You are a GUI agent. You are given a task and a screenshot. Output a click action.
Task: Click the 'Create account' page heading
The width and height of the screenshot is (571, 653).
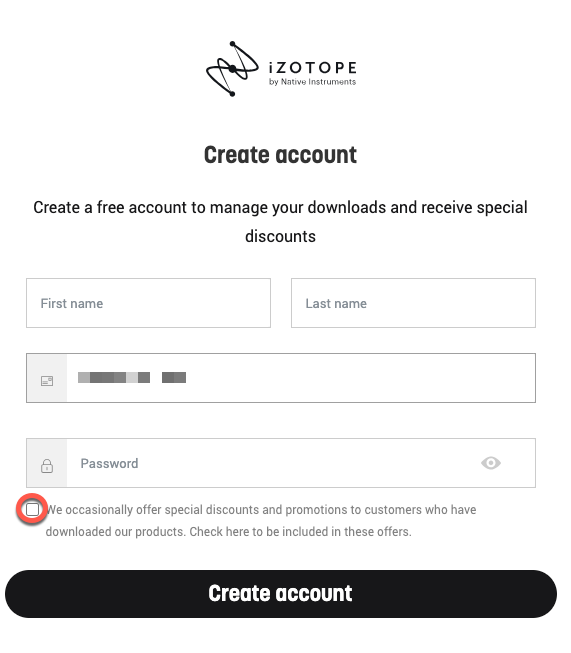280,155
